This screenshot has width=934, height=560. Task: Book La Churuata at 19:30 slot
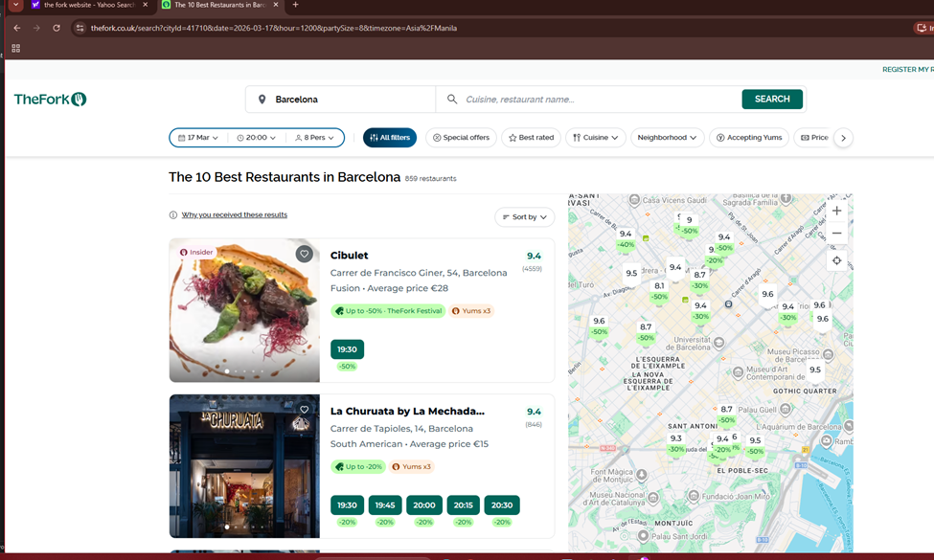(348, 505)
